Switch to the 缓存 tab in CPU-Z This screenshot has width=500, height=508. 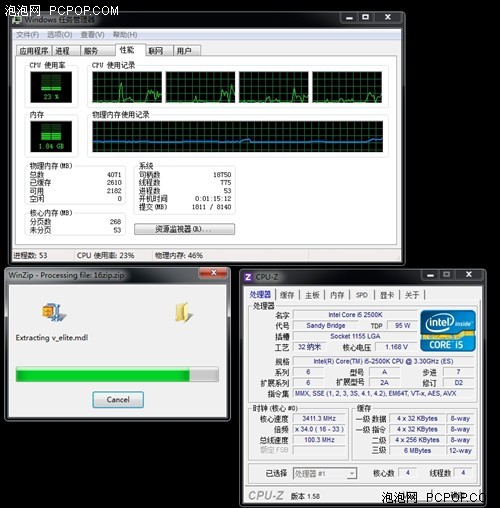coord(287,295)
